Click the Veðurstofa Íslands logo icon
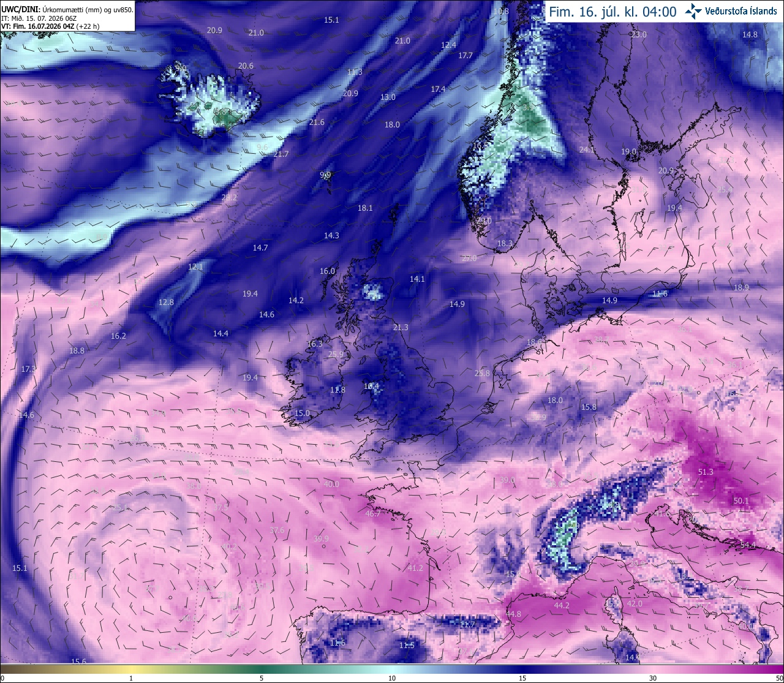The height and width of the screenshot is (683, 784). pyautogui.click(x=693, y=11)
